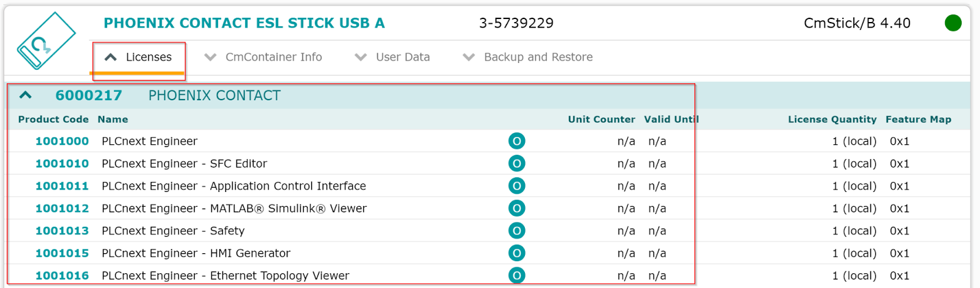Viewport: 980px width, 288px height.
Task: Collapse the 6000217 PHOENIX CONTACT section
Action: tap(26, 95)
